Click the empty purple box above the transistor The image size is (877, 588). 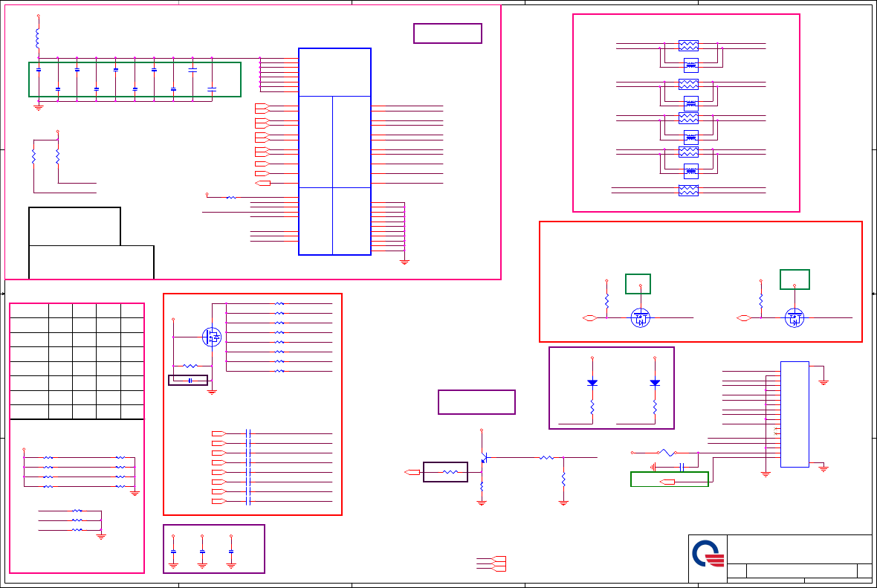[476, 402]
